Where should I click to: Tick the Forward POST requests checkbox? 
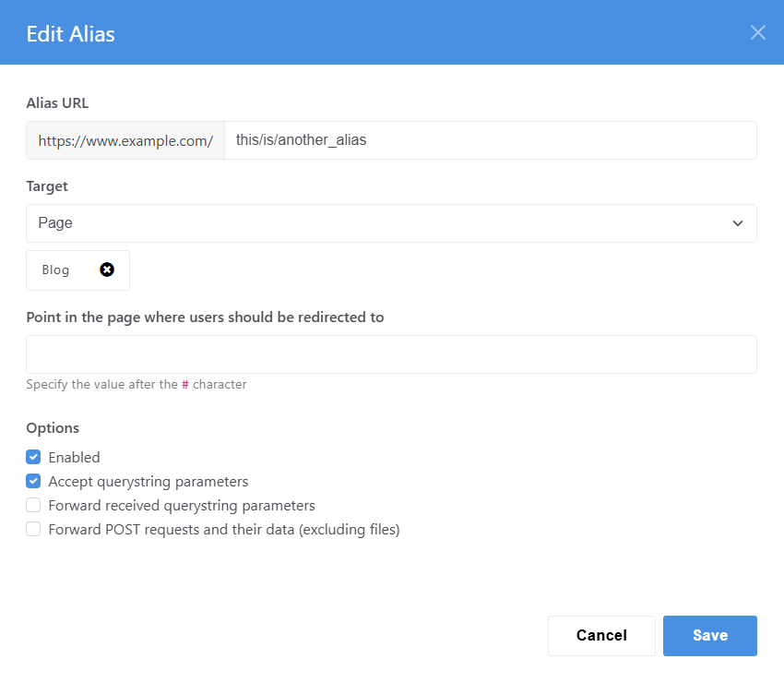pos(33,529)
